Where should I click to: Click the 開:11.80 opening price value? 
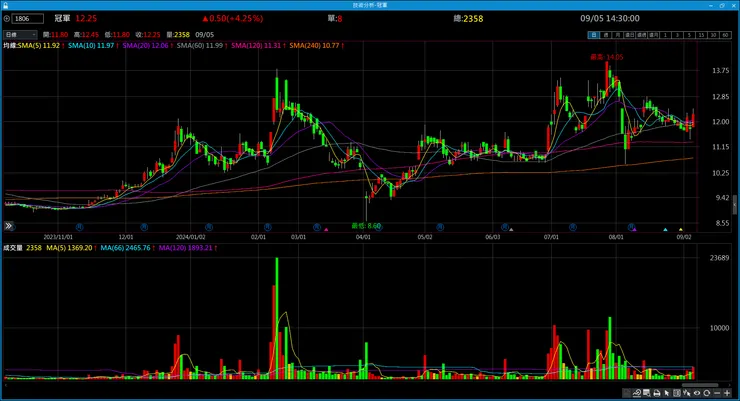pyautogui.click(x=55, y=35)
